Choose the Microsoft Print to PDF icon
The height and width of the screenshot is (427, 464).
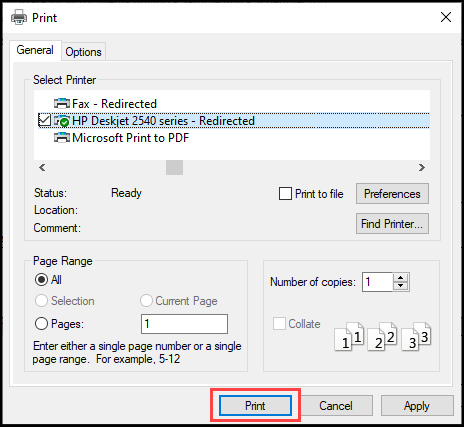pos(62,138)
